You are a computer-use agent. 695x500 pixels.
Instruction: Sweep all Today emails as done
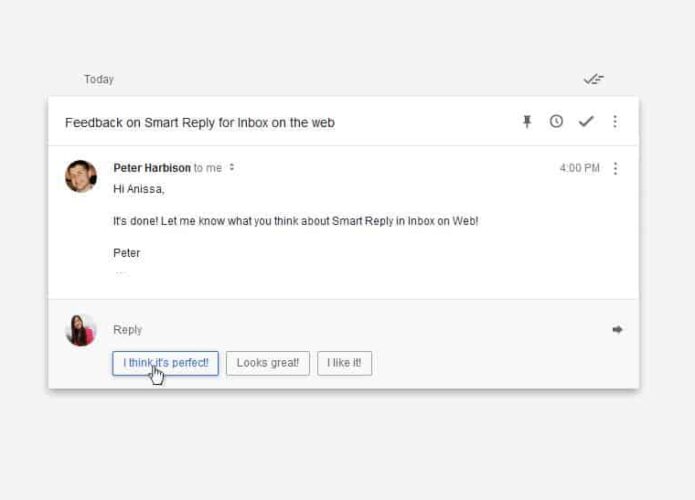593,79
